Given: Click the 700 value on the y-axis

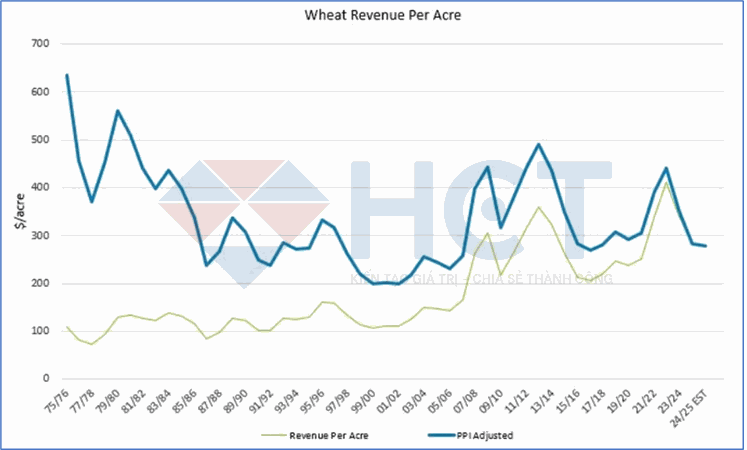Looking at the screenshot, I should click(40, 44).
